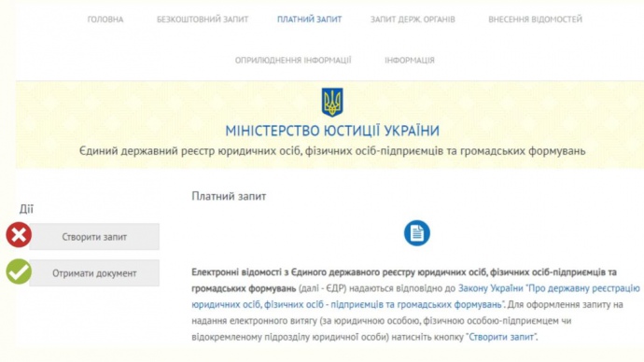Click the link text "юридичних осіб, фізичних осіб - підприємців"
Viewport: 644px width, 362px height.
pyautogui.click(x=259, y=305)
